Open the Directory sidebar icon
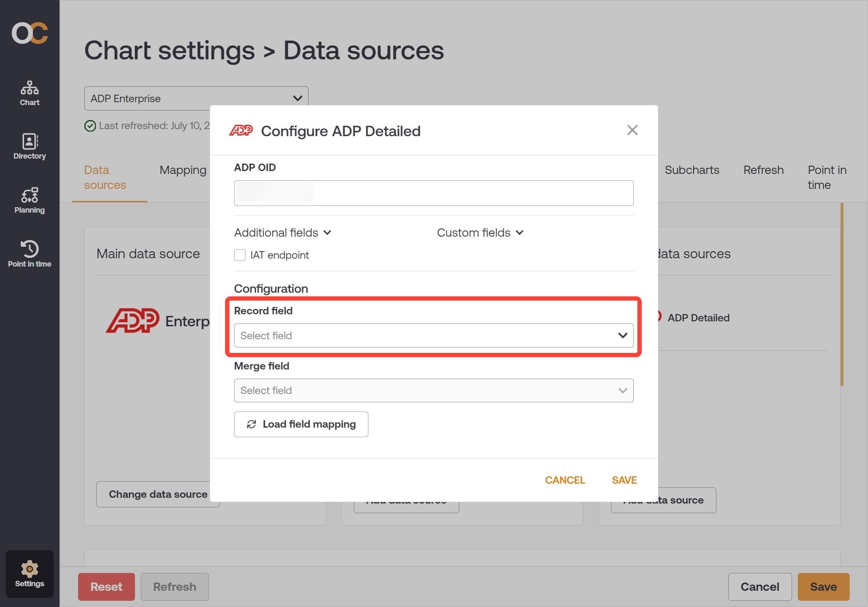 point(29,147)
